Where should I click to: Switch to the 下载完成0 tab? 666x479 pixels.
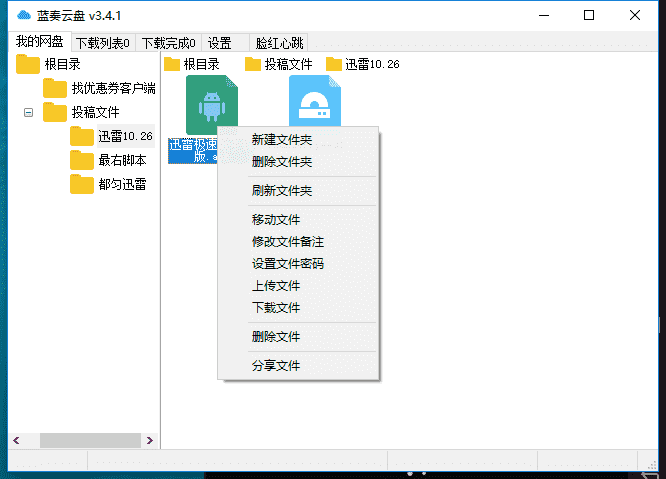coord(168,42)
